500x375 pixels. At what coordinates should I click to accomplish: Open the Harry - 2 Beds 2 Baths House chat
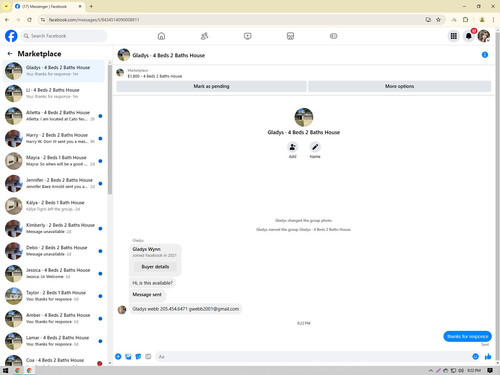click(x=54, y=138)
